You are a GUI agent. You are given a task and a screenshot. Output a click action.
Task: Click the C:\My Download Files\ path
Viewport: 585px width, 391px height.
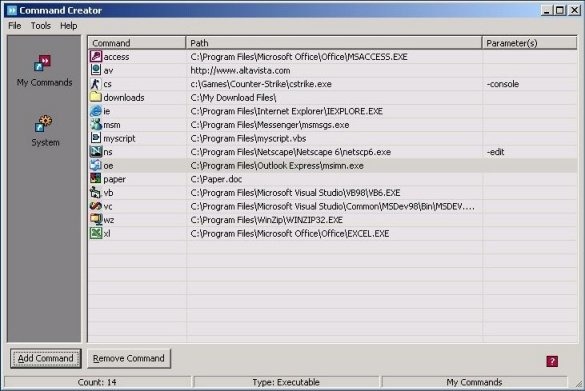233,97
